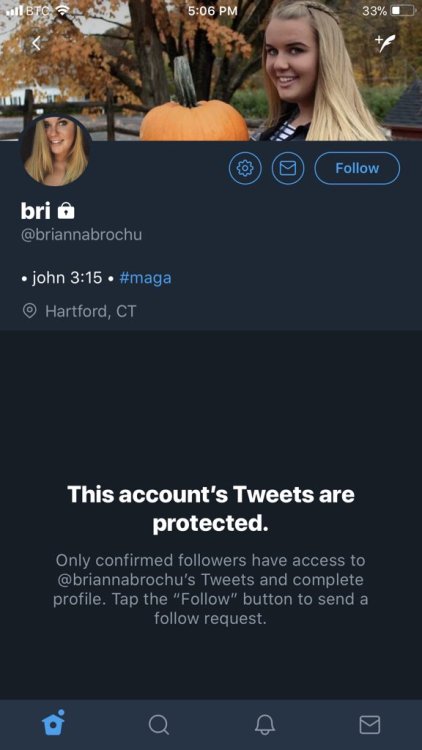Open the circular profile avatar photo
This screenshot has height=750, width=422.
[x=56, y=150]
